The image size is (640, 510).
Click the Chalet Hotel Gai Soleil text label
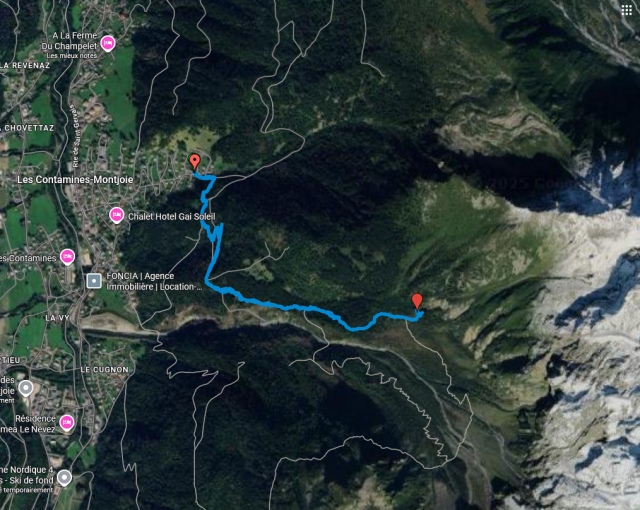click(171, 216)
